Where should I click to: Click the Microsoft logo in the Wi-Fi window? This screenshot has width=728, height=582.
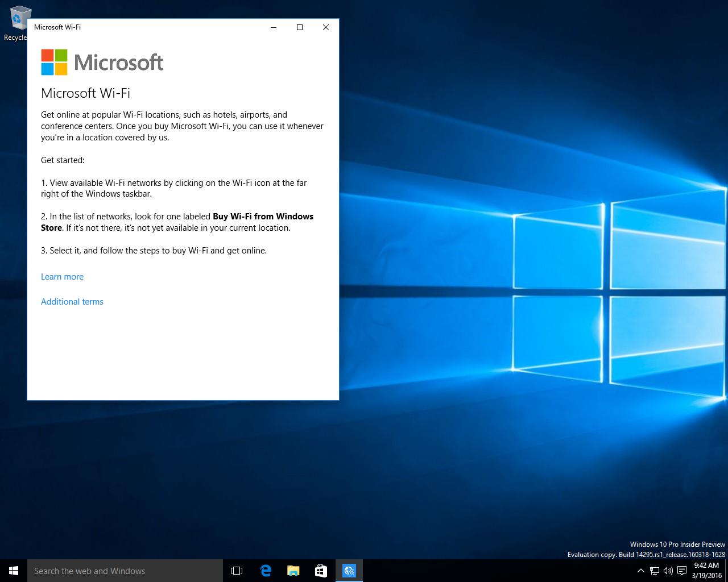102,62
